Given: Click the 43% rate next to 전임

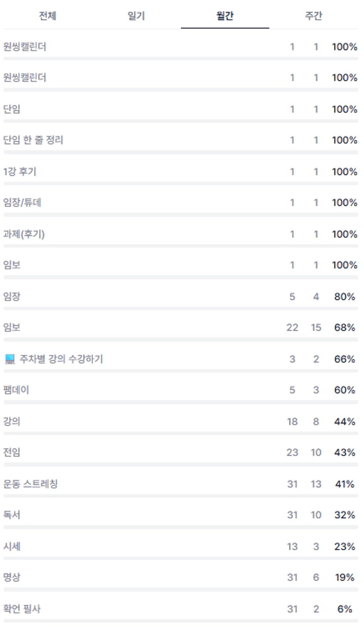Looking at the screenshot, I should (x=344, y=452).
